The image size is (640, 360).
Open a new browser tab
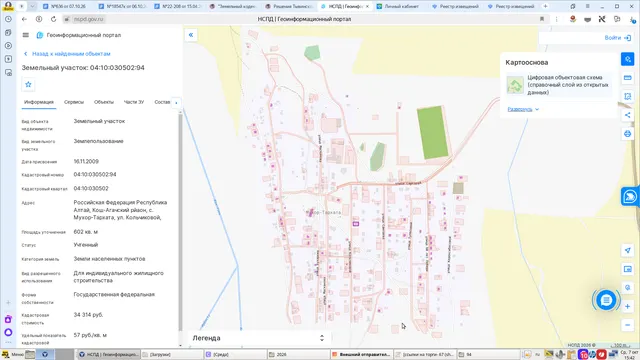click(545, 6)
